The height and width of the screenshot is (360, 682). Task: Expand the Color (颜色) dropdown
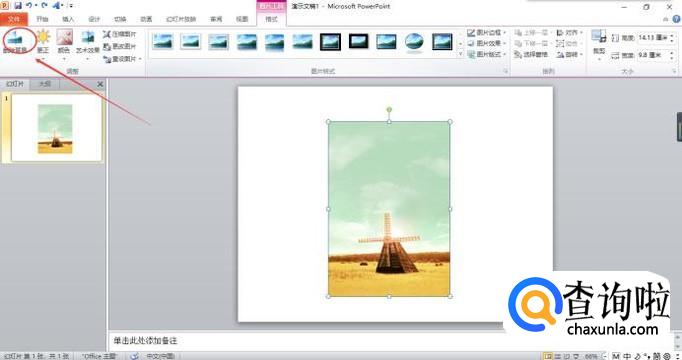coord(64,42)
